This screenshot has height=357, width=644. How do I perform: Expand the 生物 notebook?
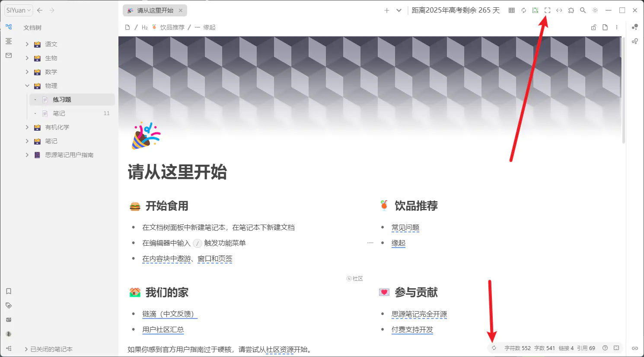[x=27, y=58]
